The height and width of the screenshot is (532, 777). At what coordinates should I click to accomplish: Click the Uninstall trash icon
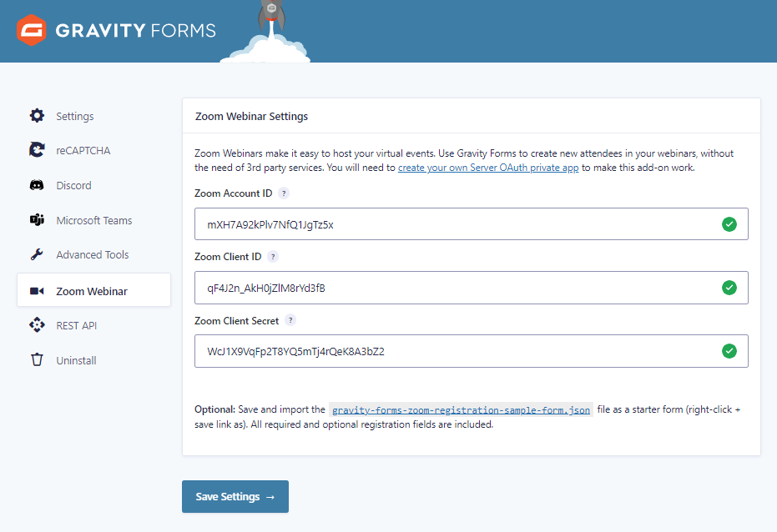[38, 359]
